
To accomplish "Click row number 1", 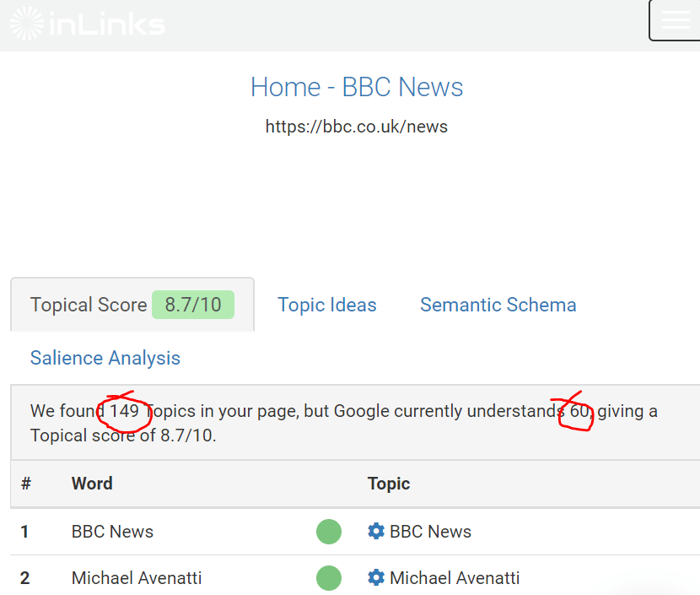I will 24,532.
